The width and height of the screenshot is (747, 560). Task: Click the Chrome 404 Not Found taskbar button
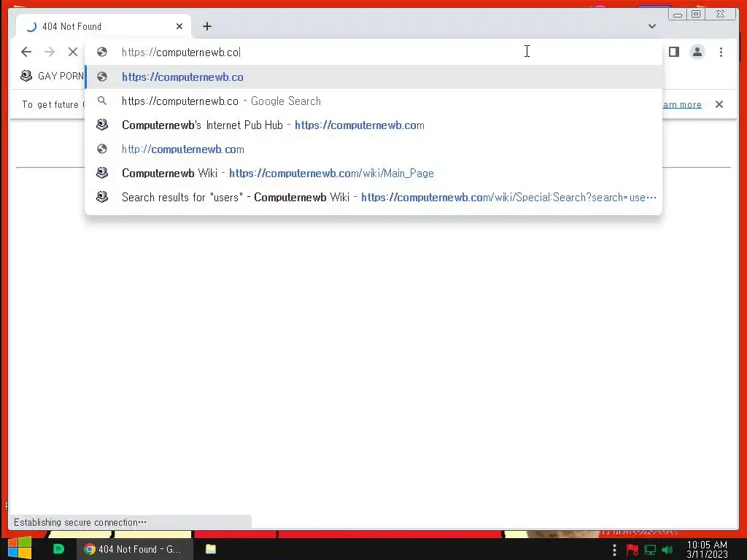pyautogui.click(x=135, y=549)
